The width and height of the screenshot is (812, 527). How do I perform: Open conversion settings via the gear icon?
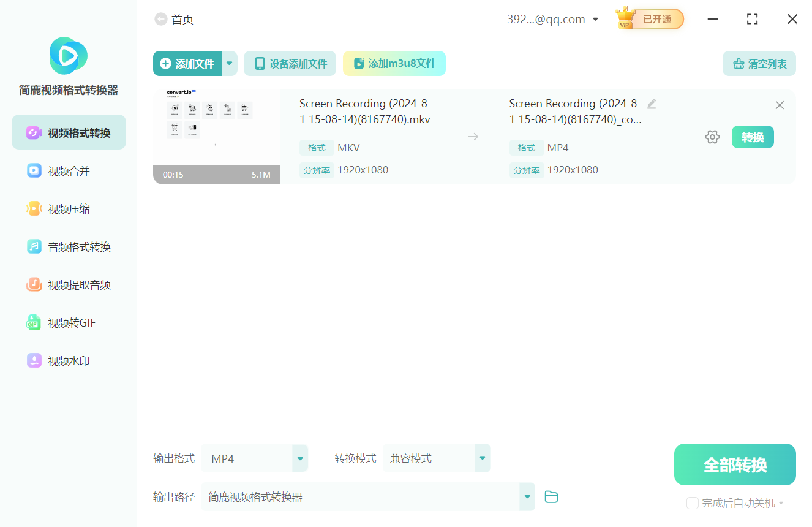pyautogui.click(x=712, y=137)
